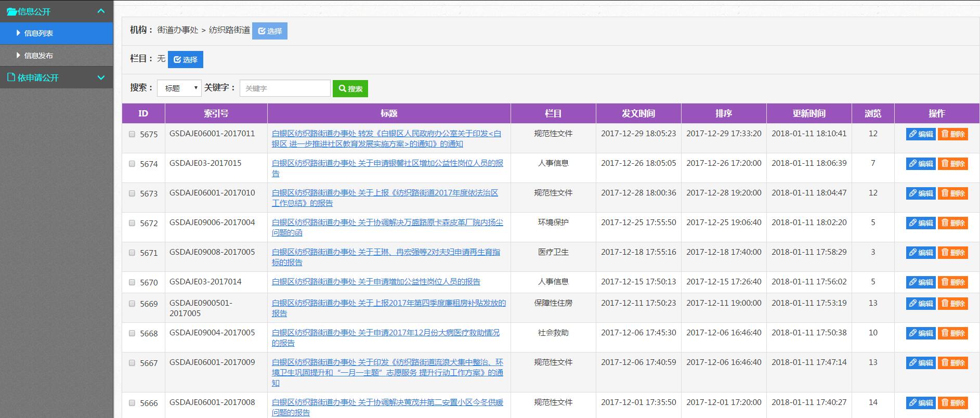
Task: Open the 信息发布 sidebar item
Action: [56, 56]
